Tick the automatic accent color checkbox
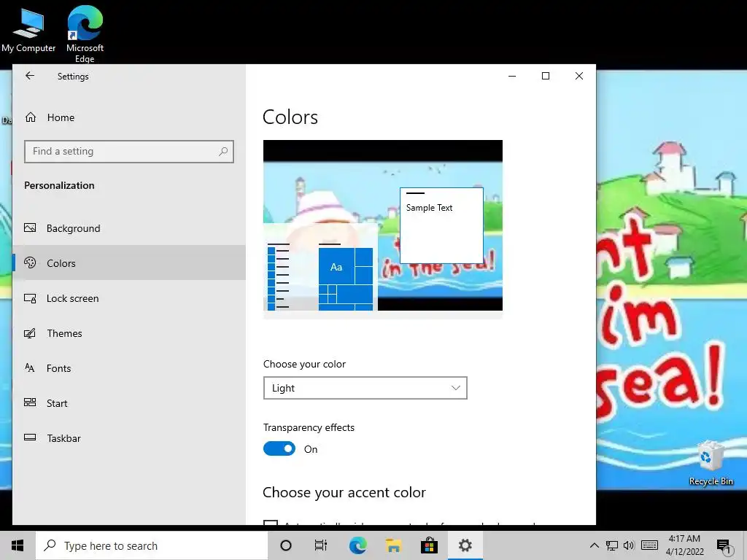747x560 pixels. [270, 522]
